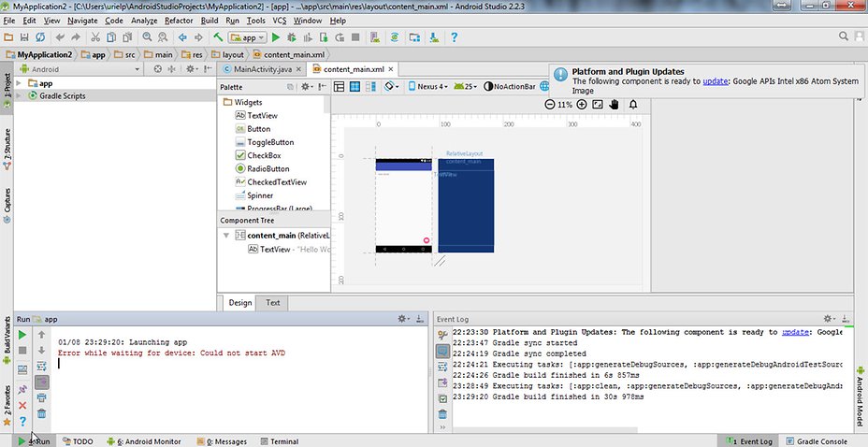Click the blue Back navigation arrow
The height and width of the screenshot is (447, 868).
pos(182,37)
